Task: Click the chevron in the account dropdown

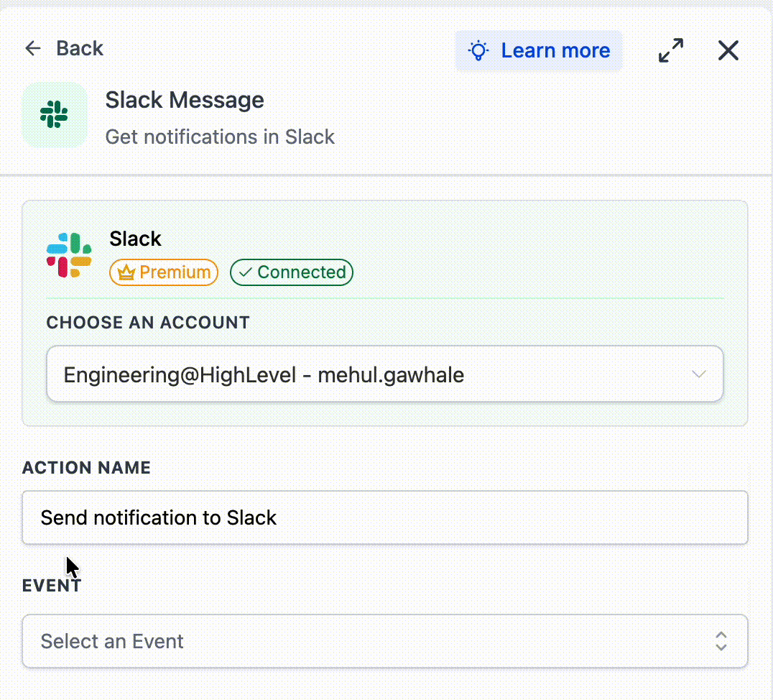Action: pos(698,374)
